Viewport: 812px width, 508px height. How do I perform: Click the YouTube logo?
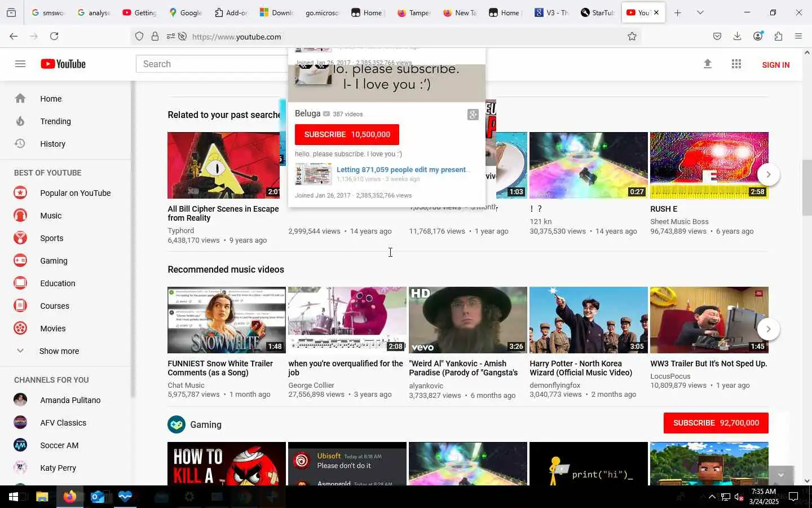pos(63,64)
